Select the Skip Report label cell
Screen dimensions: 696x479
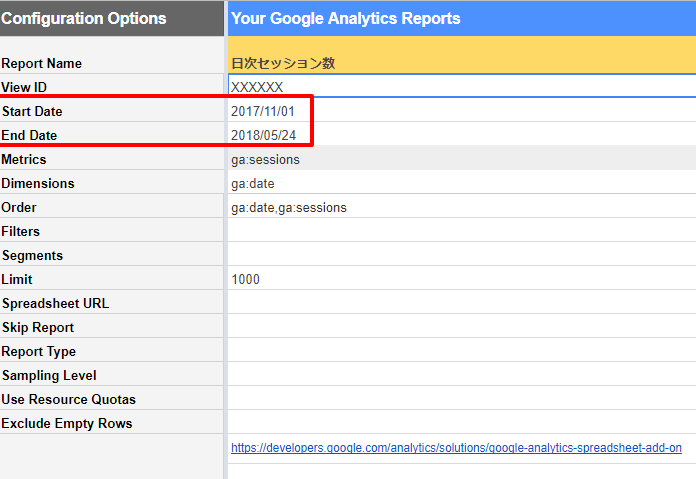coord(112,327)
